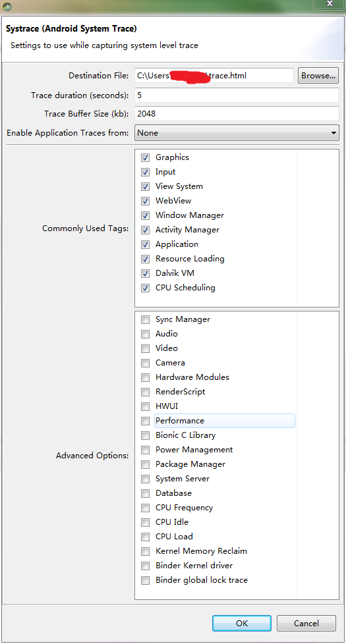The height and width of the screenshot is (644, 346).
Task: Click the 'Commonly Used Tags:' label
Action: point(86,228)
